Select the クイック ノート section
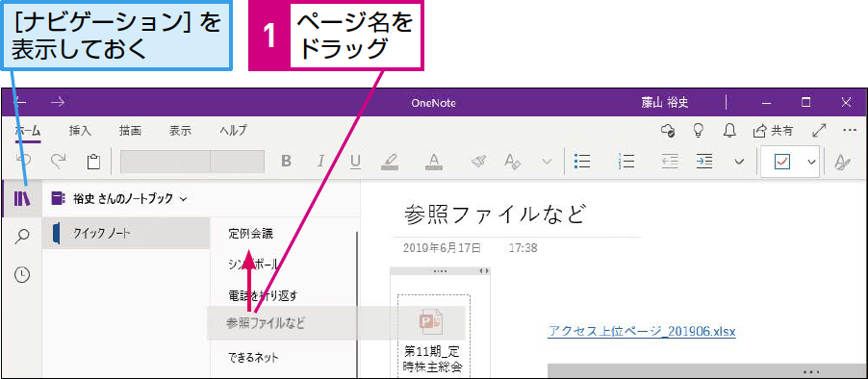Viewport: 868px width, 379px height. click(x=126, y=233)
